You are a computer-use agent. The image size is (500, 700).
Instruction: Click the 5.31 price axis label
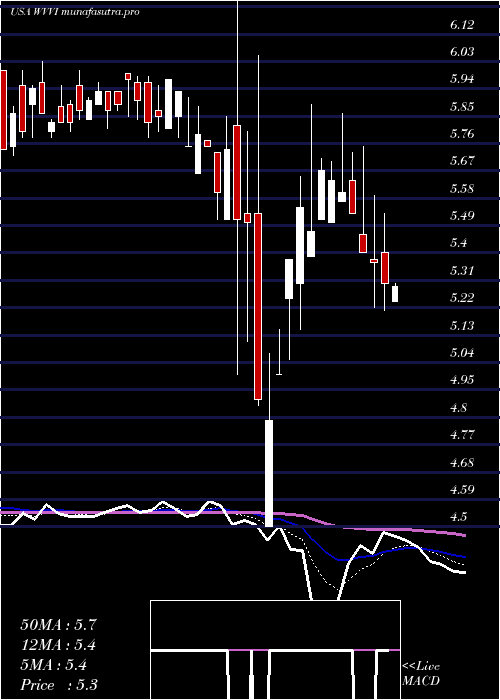click(x=462, y=271)
